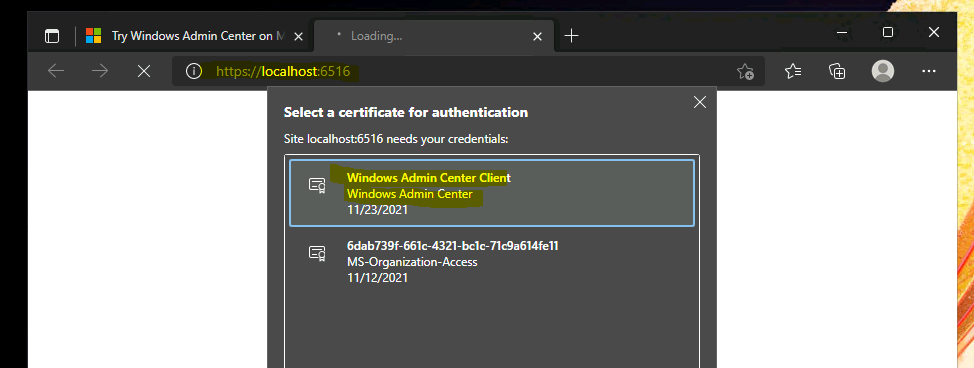
Task: Close the certificate selection dialog
Action: (x=700, y=103)
